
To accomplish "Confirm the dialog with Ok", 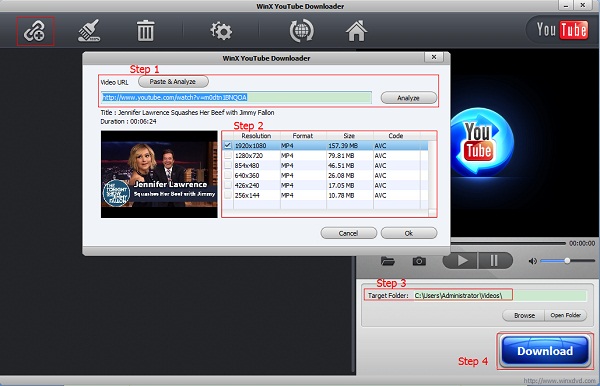I will click(409, 233).
